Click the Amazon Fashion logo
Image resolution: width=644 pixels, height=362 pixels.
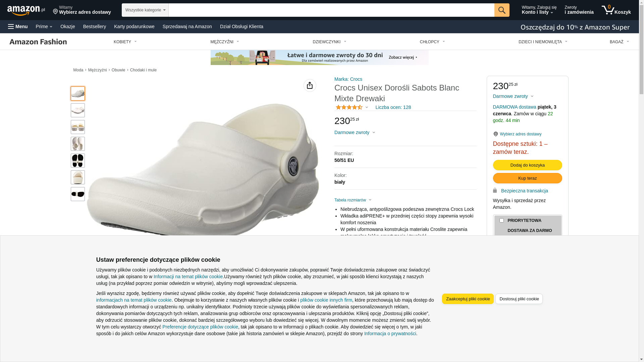(38, 42)
